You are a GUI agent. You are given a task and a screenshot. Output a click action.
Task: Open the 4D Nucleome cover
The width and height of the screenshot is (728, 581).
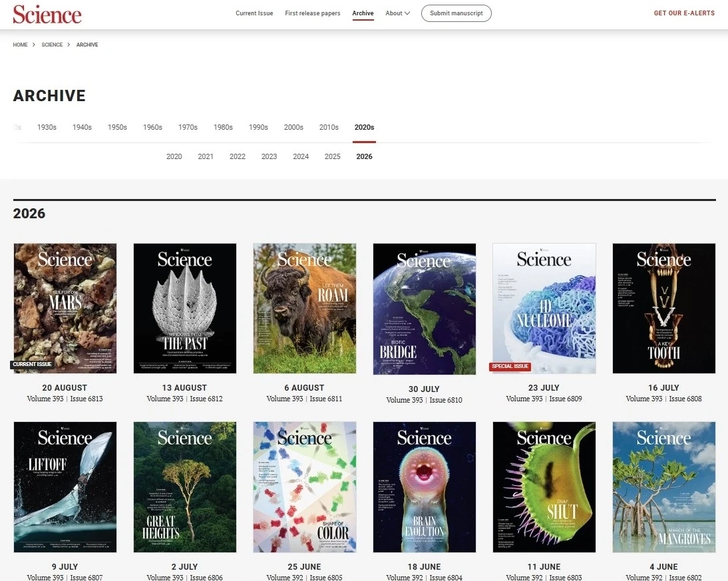click(544, 308)
